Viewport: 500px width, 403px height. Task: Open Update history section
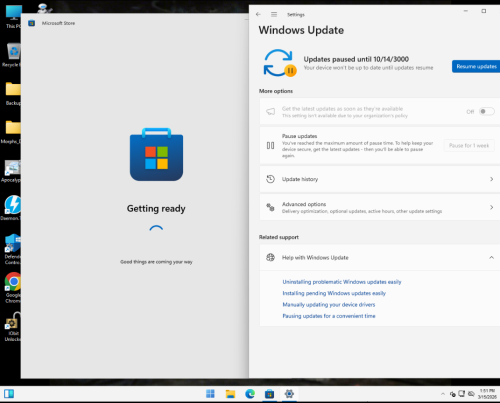[x=380, y=179]
